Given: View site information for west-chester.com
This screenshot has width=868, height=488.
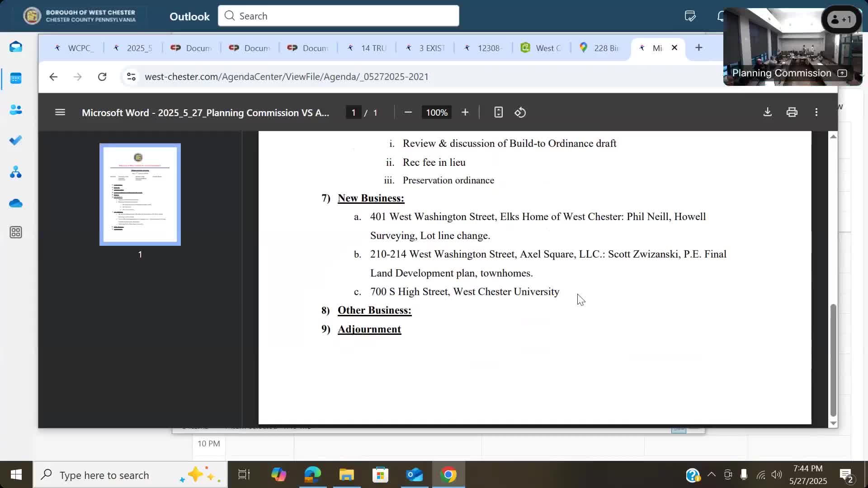Looking at the screenshot, I should 131,77.
